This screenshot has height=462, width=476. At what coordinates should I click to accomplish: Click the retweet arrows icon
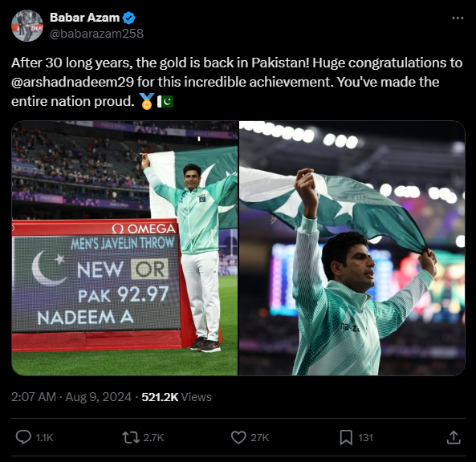[131, 437]
